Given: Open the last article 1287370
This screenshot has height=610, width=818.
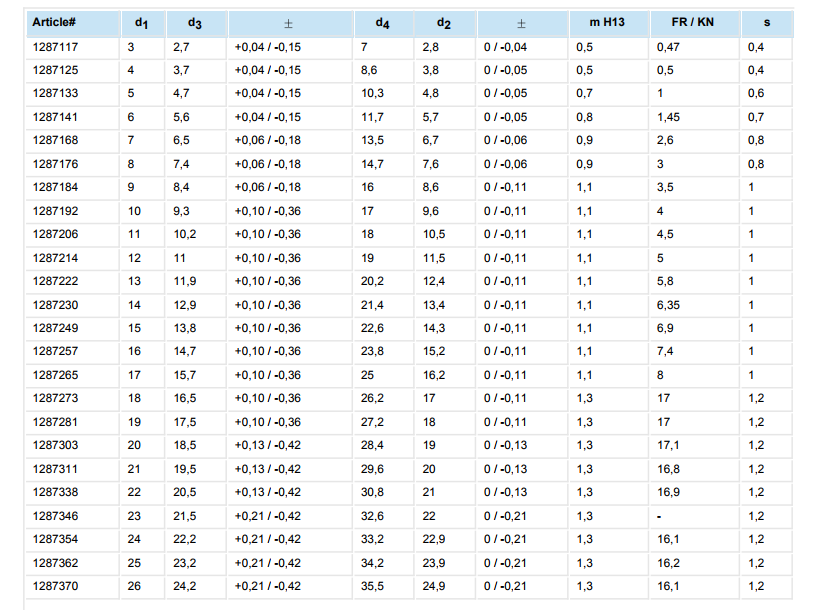Looking at the screenshot, I should (x=56, y=586).
